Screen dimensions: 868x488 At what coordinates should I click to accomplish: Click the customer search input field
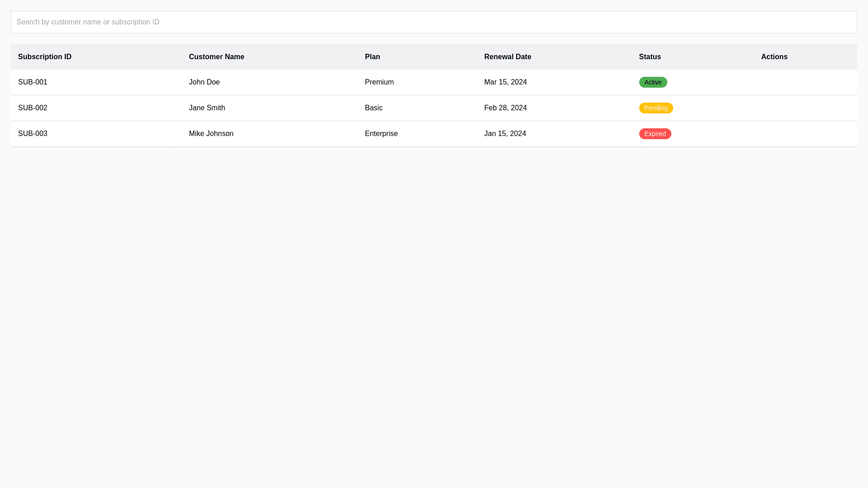coord(433,22)
